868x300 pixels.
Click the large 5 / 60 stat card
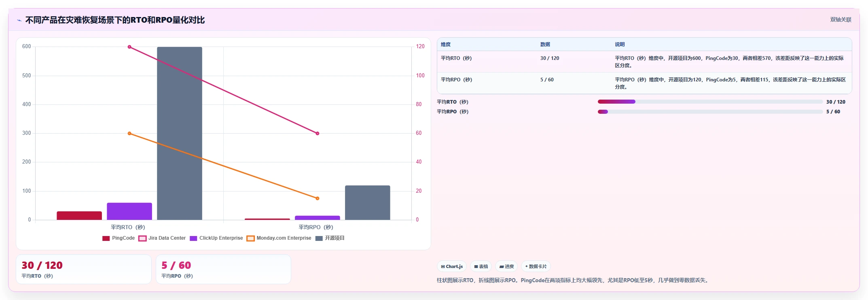pos(223,269)
